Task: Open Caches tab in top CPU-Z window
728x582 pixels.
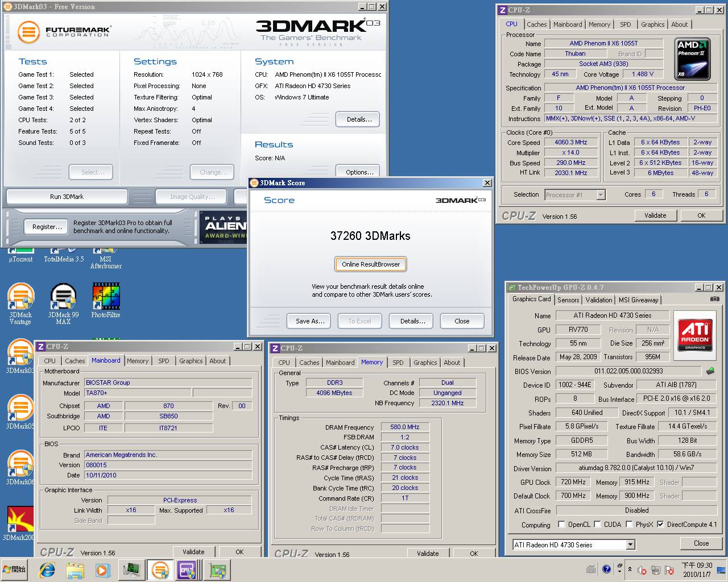Action: point(536,24)
